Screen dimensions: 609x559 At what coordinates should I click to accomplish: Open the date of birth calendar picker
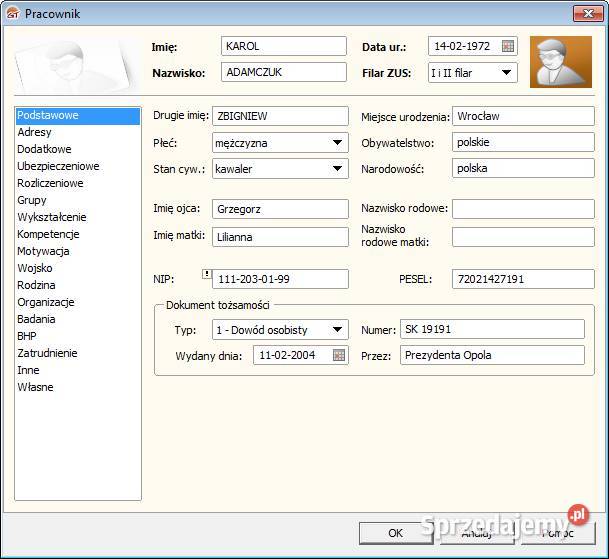508,46
